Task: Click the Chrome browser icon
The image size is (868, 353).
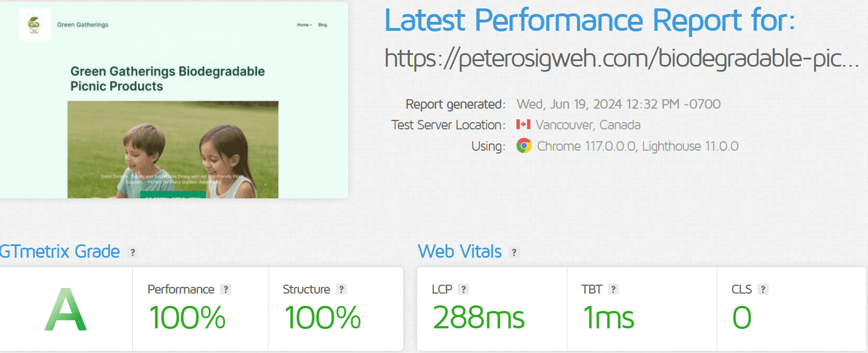Action: click(x=524, y=146)
